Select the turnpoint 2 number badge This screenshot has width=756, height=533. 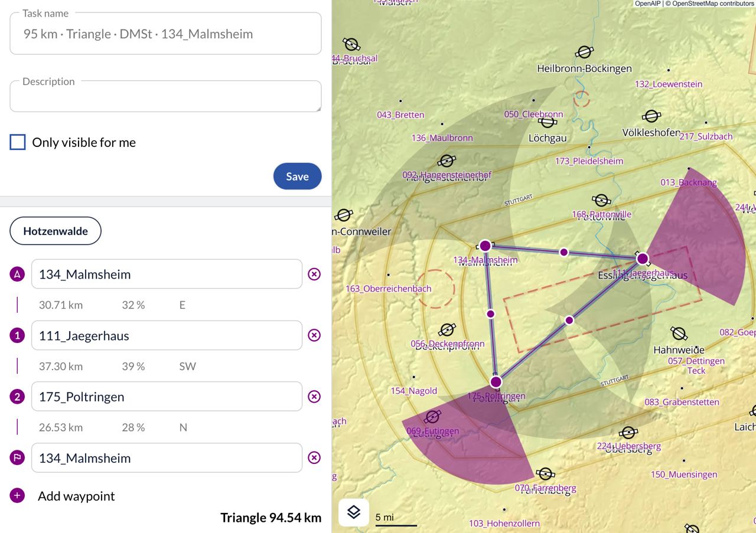(x=17, y=397)
